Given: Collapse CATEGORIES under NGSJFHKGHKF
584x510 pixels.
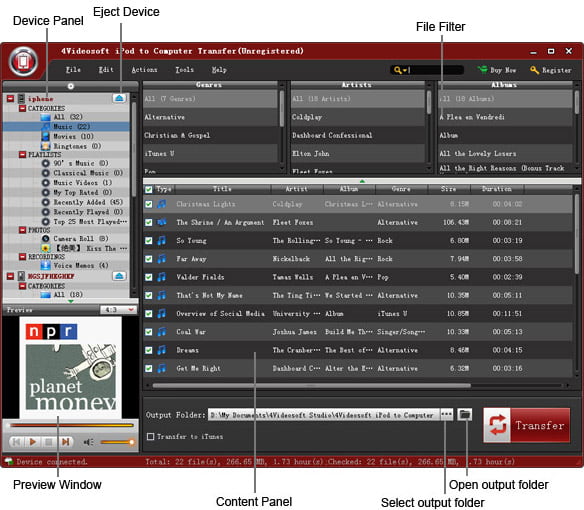Looking at the screenshot, I should pos(22,286).
